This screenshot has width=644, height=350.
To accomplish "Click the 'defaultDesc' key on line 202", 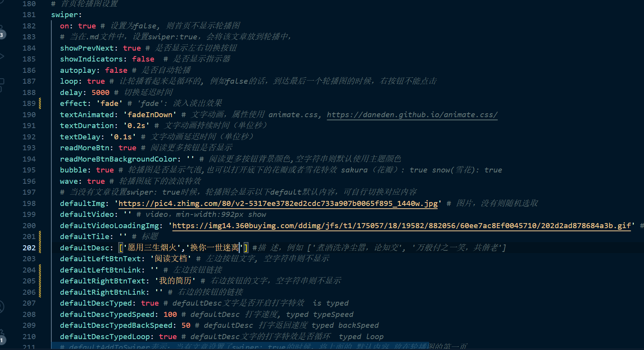I will (84, 248).
